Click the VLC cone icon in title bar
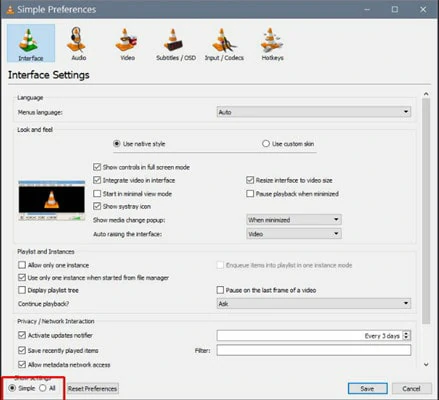439x400 pixels. coord(10,10)
